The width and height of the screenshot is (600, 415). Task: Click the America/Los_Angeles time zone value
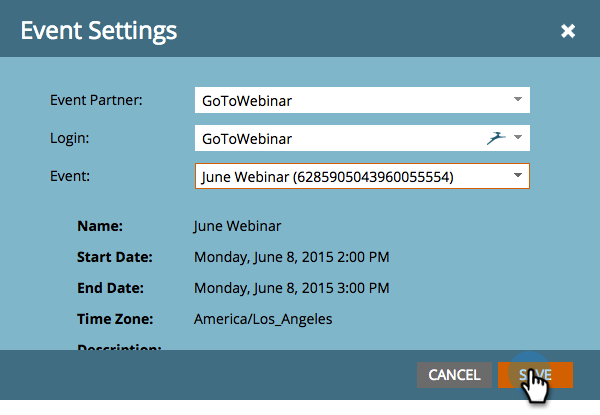point(263,320)
